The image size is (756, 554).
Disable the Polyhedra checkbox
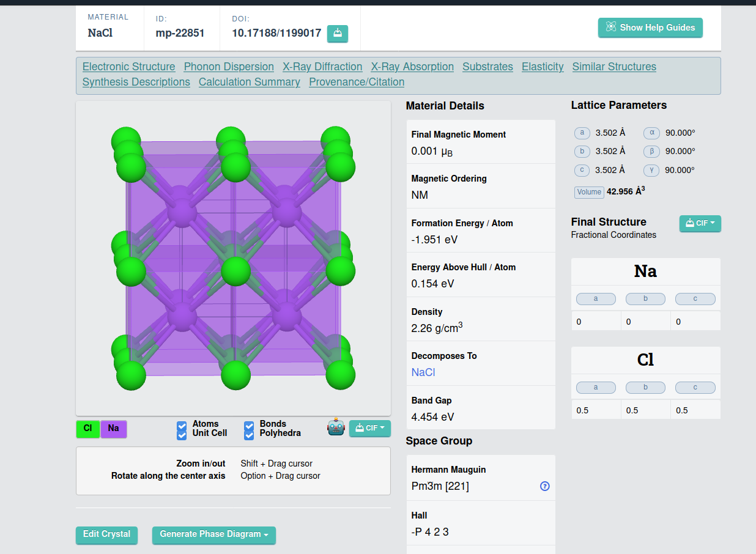249,434
